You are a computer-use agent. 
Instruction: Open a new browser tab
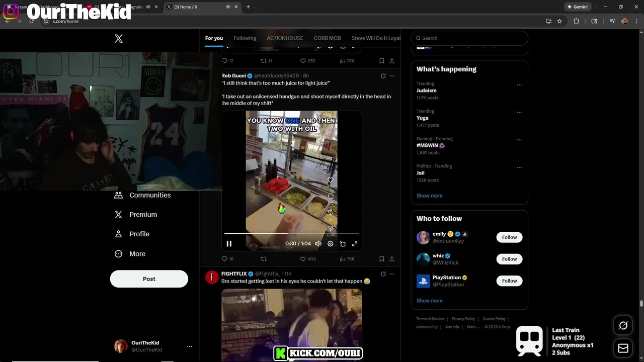coord(248,7)
